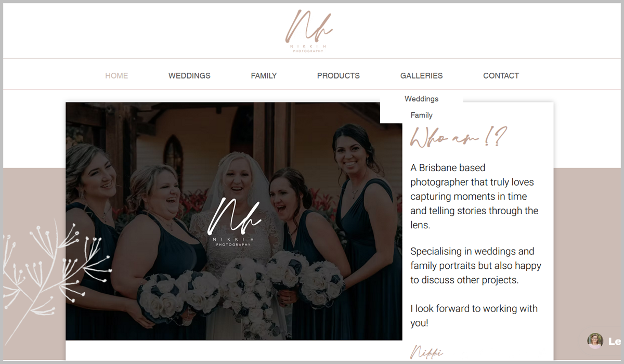The height and width of the screenshot is (364, 624).
Task: Go to the WEDDINGS page in the navigation
Action: (189, 75)
